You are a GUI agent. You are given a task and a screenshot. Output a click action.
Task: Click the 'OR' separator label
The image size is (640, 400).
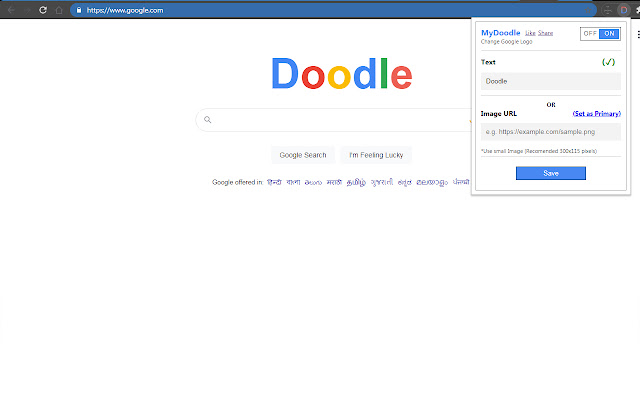coord(551,105)
